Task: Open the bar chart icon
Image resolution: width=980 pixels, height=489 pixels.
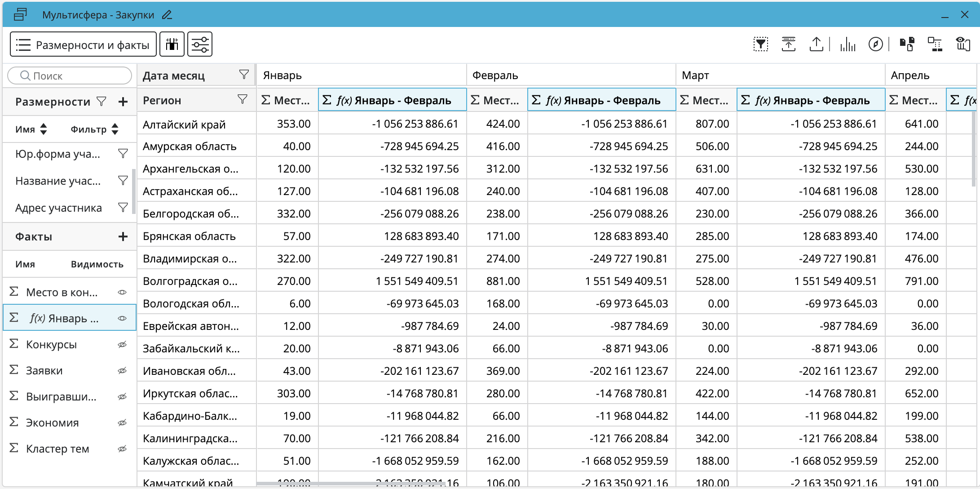Action: (848, 44)
